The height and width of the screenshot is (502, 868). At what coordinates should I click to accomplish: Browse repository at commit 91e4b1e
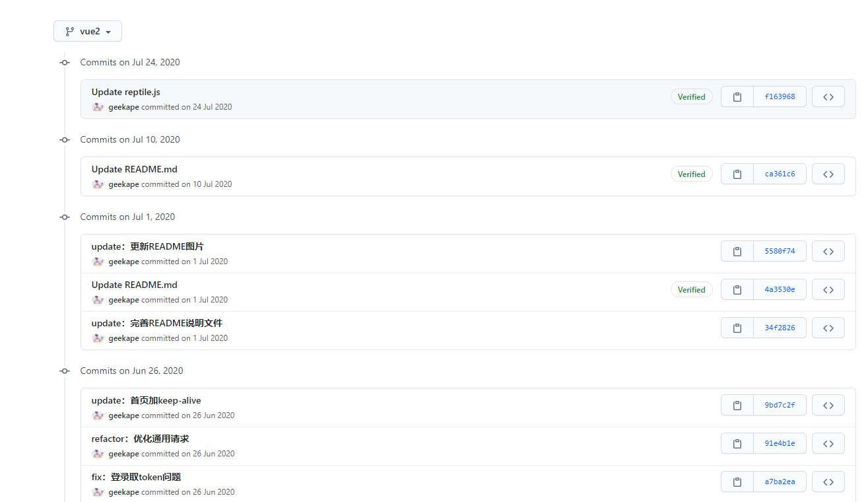point(828,443)
